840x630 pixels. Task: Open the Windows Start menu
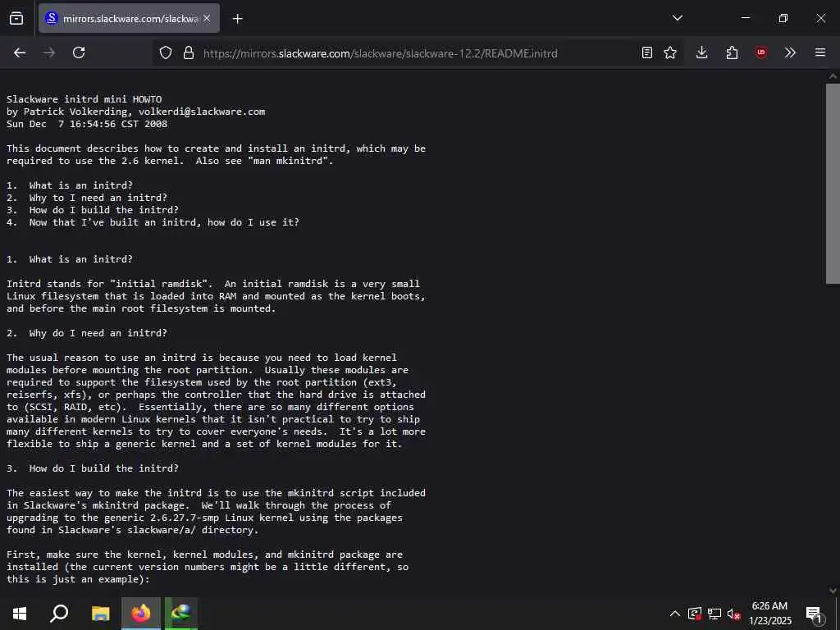pos(20,614)
